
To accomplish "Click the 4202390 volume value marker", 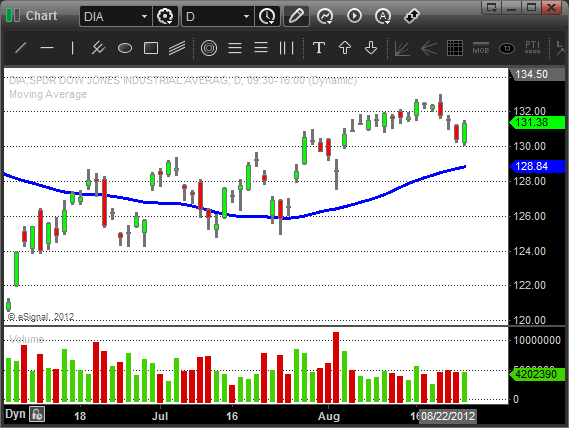I will click(537, 374).
